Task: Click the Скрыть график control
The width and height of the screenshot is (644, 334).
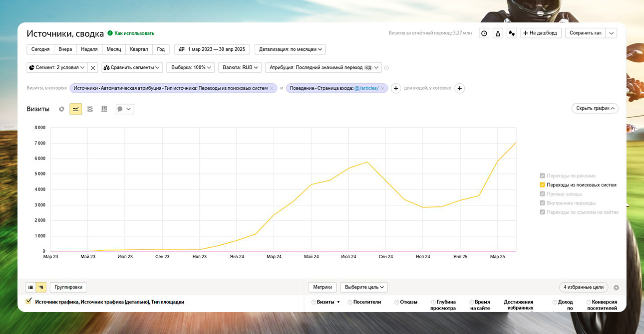Action: pyautogui.click(x=595, y=108)
